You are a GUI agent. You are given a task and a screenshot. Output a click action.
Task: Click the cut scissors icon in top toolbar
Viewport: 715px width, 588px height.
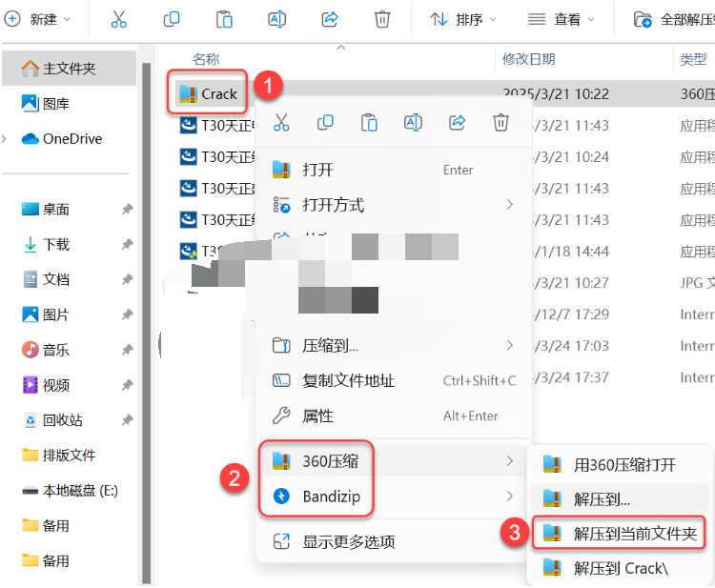(119, 20)
